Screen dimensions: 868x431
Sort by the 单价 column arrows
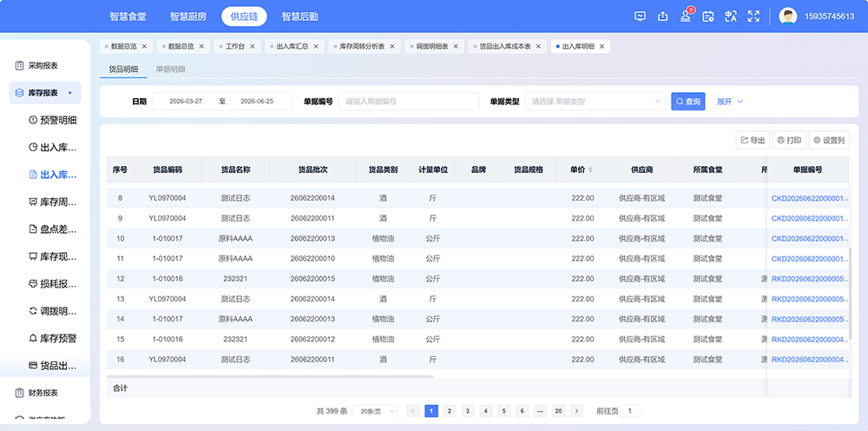tap(590, 170)
